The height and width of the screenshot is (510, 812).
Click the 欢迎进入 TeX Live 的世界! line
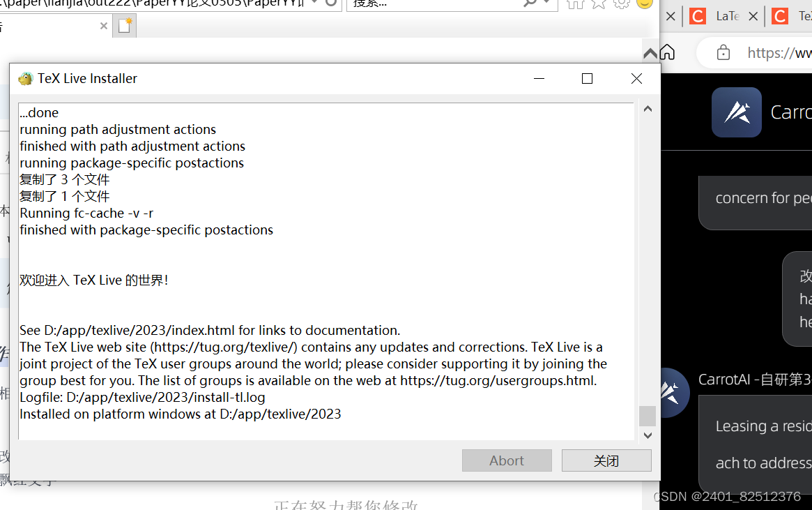tap(93, 280)
